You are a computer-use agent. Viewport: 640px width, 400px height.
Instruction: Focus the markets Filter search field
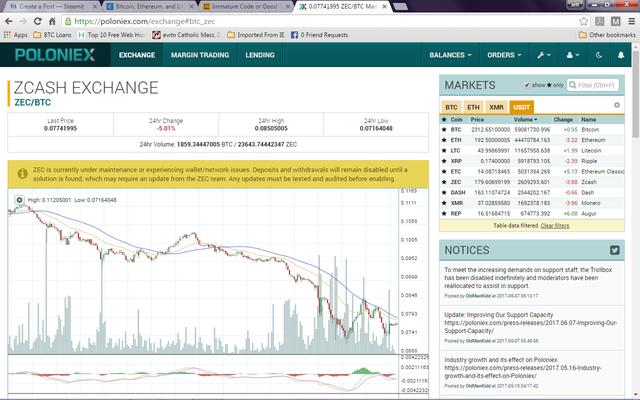[593, 85]
